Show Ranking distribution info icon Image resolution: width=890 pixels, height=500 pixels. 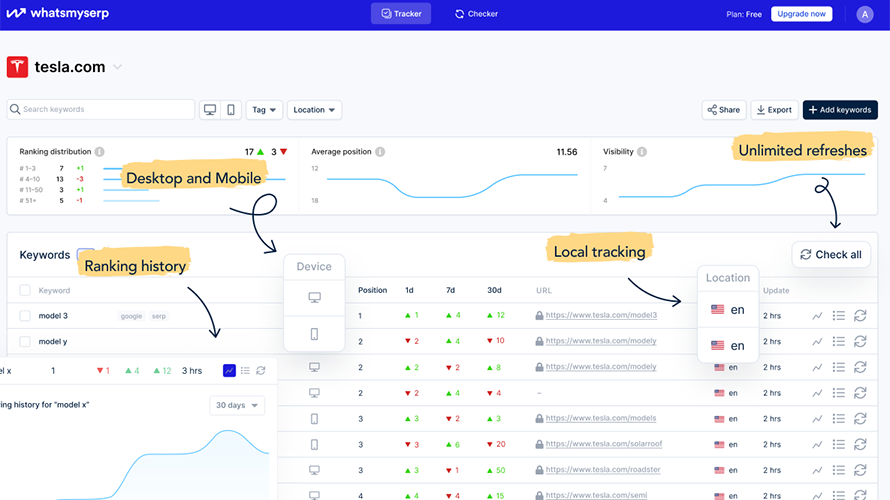(100, 152)
